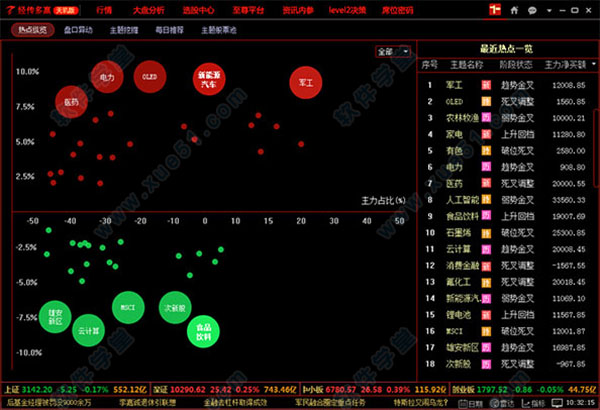600x410 pixels.
Task: Click the 军工 red bubble in chart
Action: point(305,83)
